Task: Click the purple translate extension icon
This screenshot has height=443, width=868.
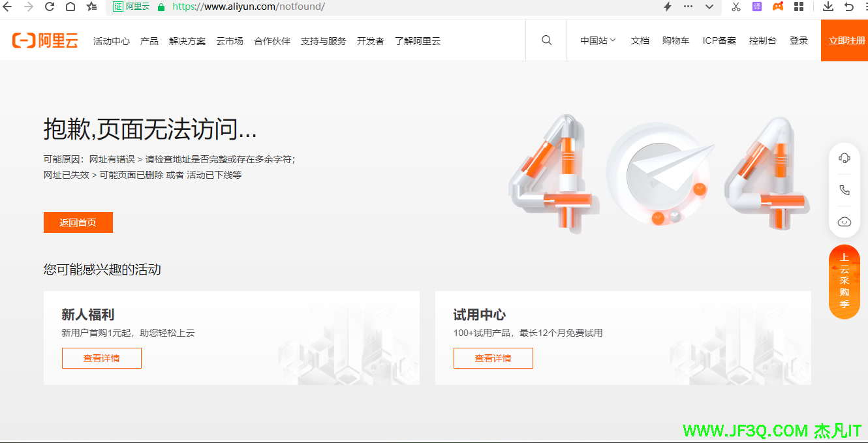Action: [x=757, y=7]
